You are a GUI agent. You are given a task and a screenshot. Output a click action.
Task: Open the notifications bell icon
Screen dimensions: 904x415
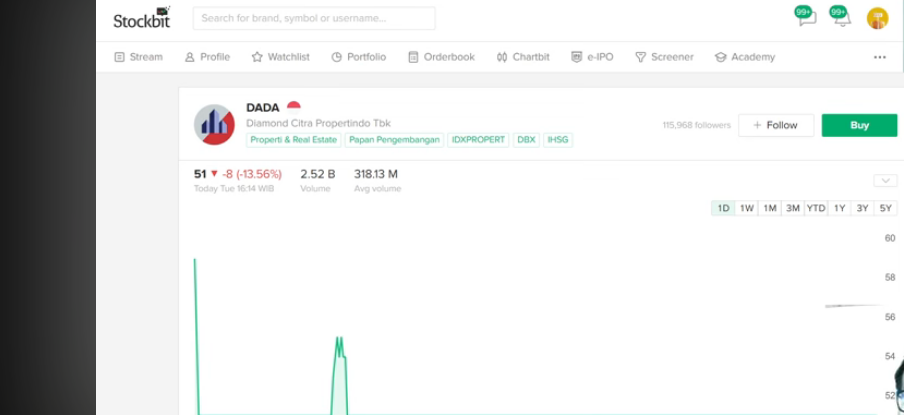(842, 18)
